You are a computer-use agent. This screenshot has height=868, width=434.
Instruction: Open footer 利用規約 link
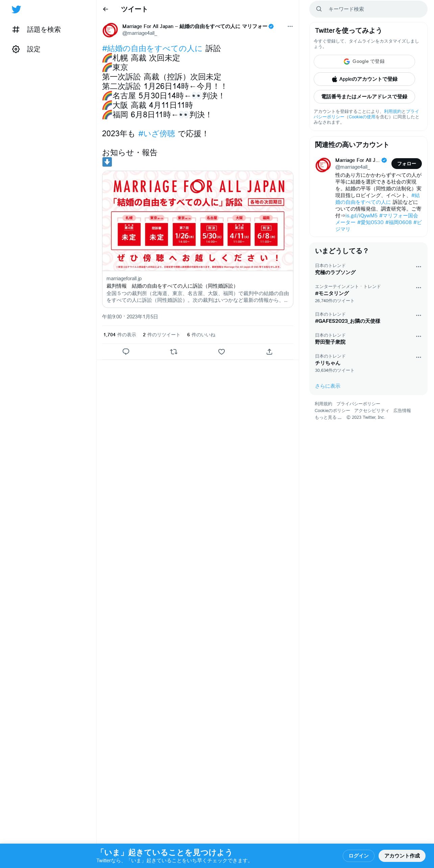pos(323,404)
